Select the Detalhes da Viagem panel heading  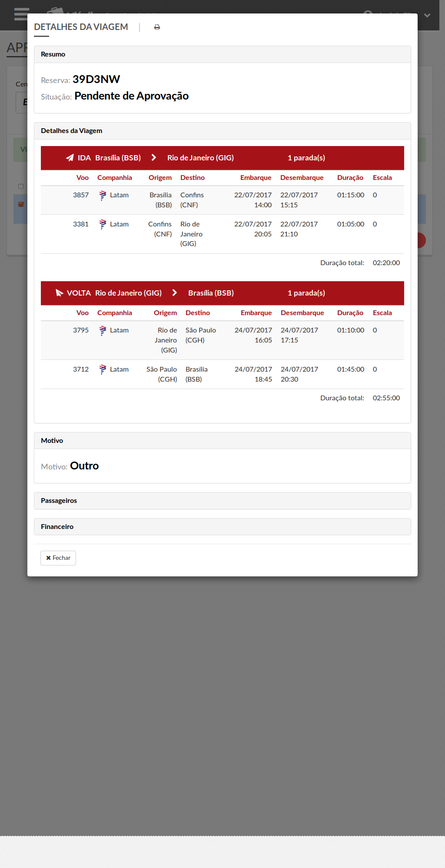[x=71, y=131]
